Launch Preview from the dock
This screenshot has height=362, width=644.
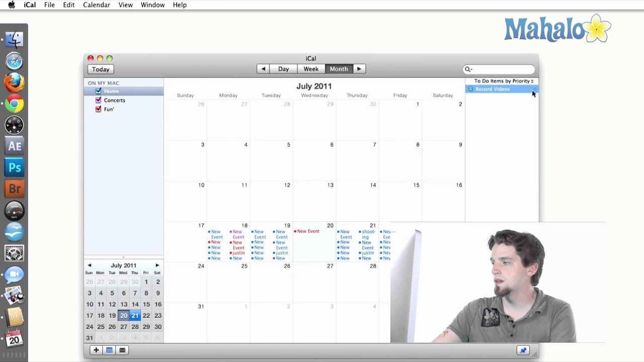point(14,296)
